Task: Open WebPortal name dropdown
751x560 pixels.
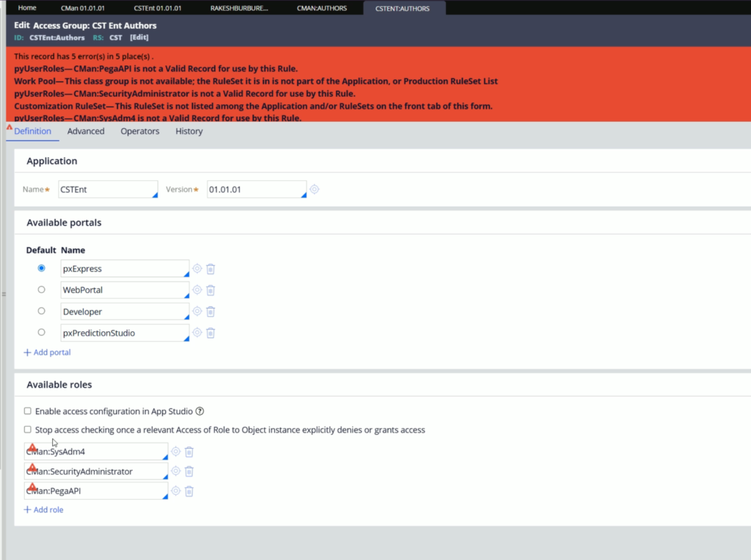Action: click(186, 295)
